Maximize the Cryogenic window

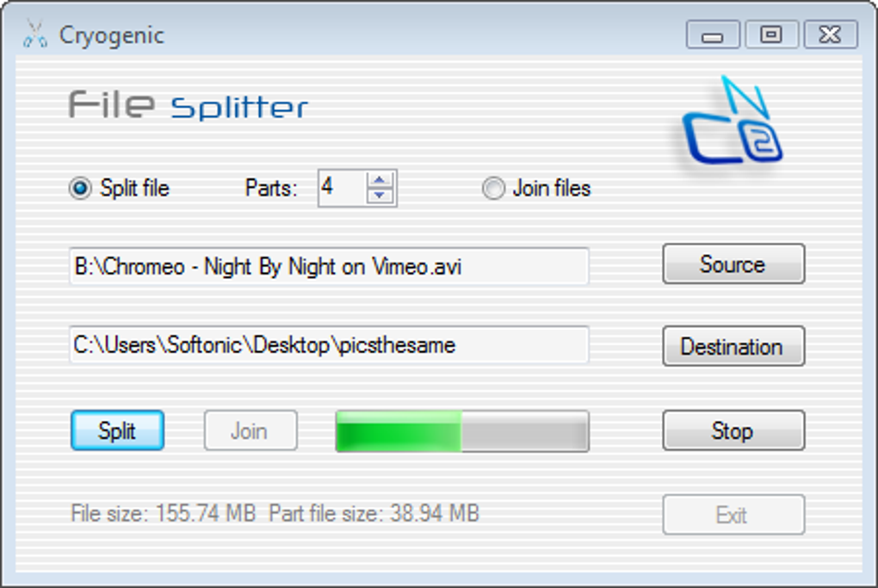pyautogui.click(x=771, y=35)
